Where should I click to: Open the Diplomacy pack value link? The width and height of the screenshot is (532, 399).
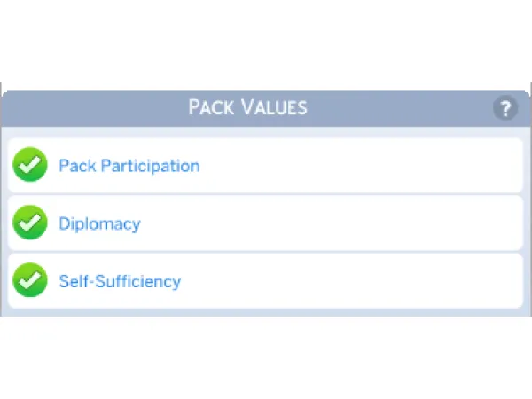[99, 223]
